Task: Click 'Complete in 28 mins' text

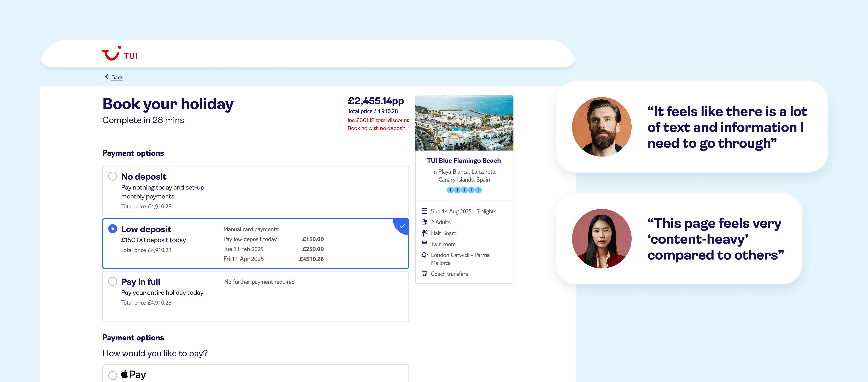Action: coord(143,120)
